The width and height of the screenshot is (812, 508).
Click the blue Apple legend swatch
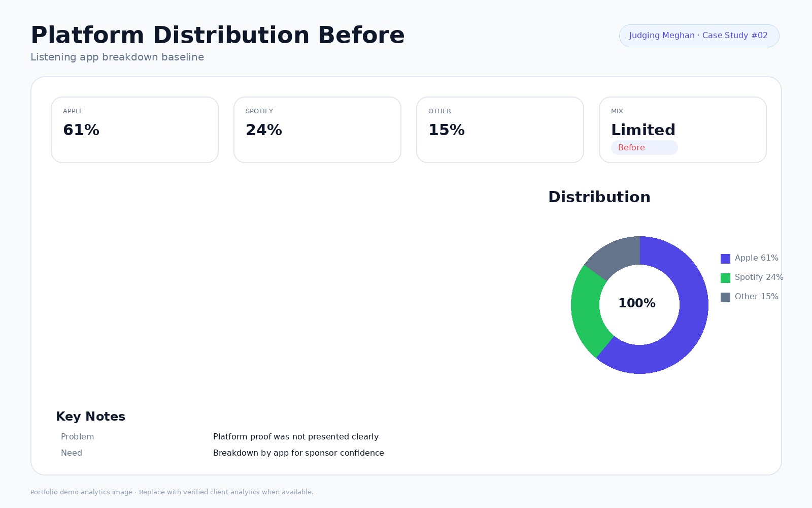(x=725, y=259)
